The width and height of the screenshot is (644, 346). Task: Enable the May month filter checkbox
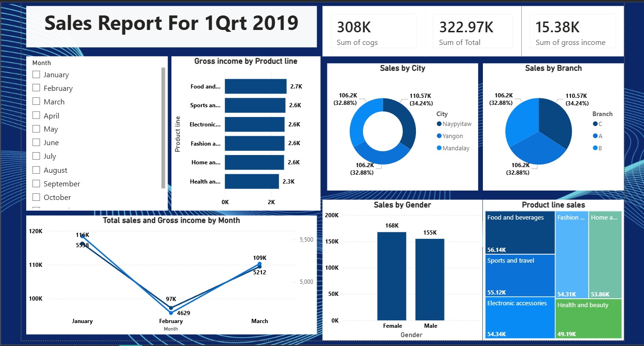[x=36, y=129]
